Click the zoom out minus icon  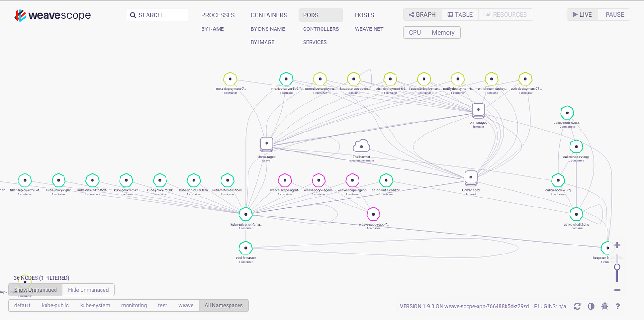point(617,290)
